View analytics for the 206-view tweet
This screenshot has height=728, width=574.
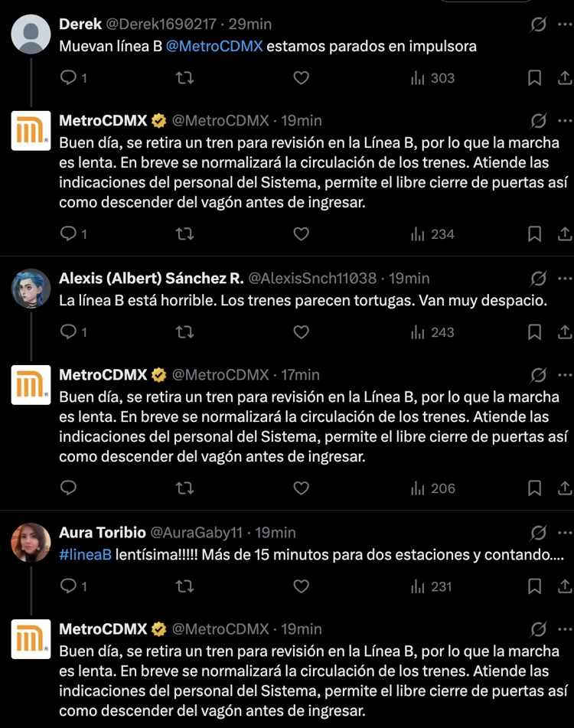tap(433, 488)
